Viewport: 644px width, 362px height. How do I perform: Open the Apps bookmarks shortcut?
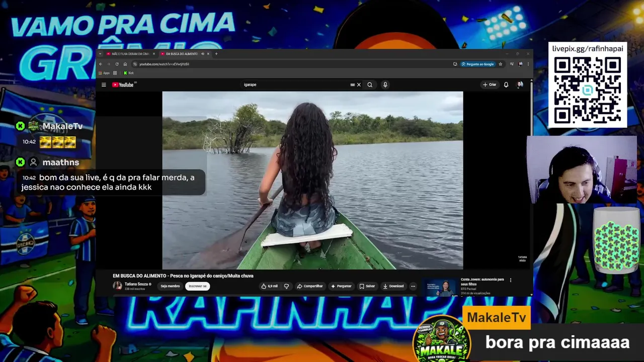pyautogui.click(x=104, y=73)
